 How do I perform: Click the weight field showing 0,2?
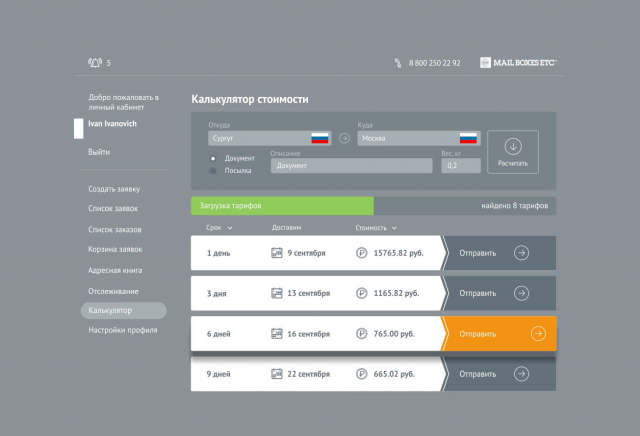[461, 165]
